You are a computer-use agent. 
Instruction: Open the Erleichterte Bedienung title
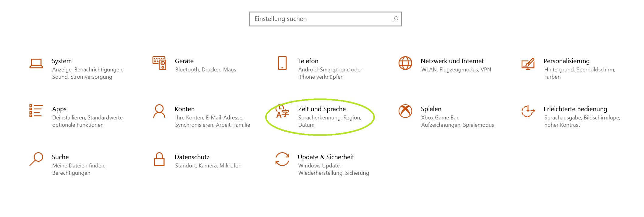tap(575, 109)
